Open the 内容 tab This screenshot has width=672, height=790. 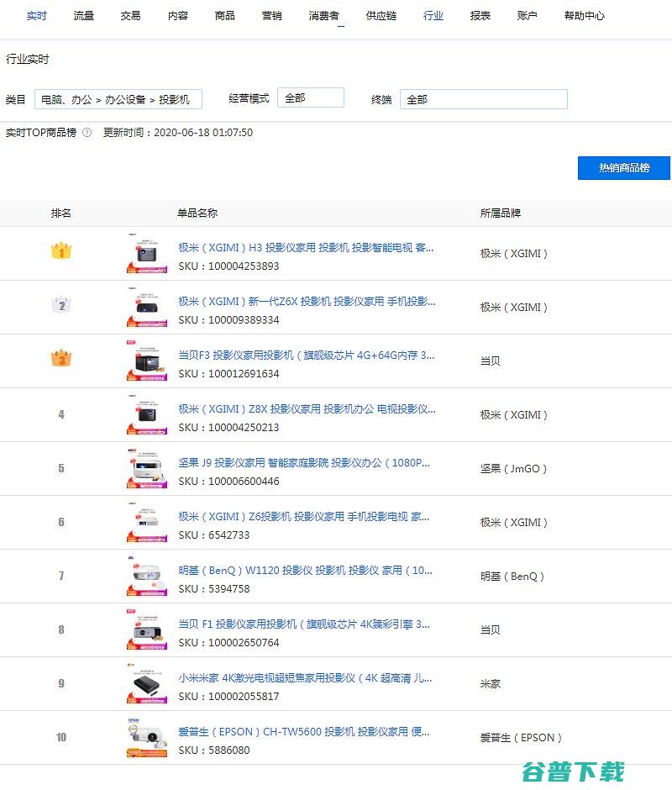coord(178,16)
